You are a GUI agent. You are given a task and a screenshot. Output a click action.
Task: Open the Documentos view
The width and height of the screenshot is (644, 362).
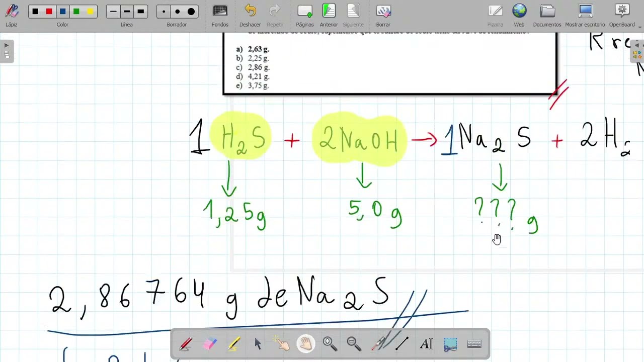(547, 15)
